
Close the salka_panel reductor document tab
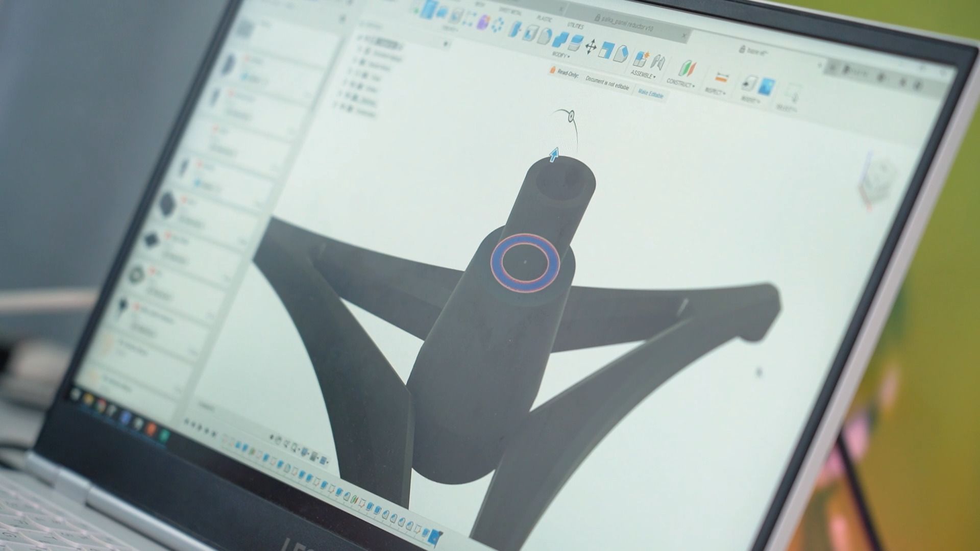coord(684,35)
